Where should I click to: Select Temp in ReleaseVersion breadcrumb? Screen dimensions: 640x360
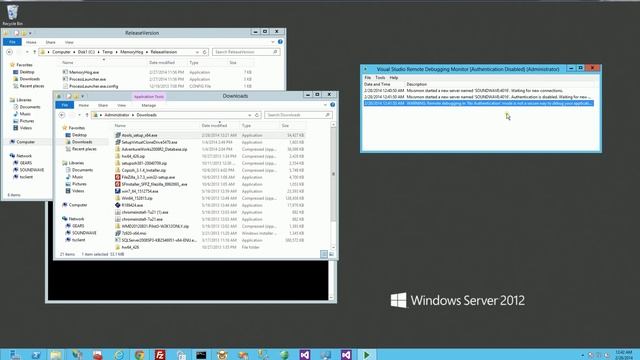pos(107,52)
